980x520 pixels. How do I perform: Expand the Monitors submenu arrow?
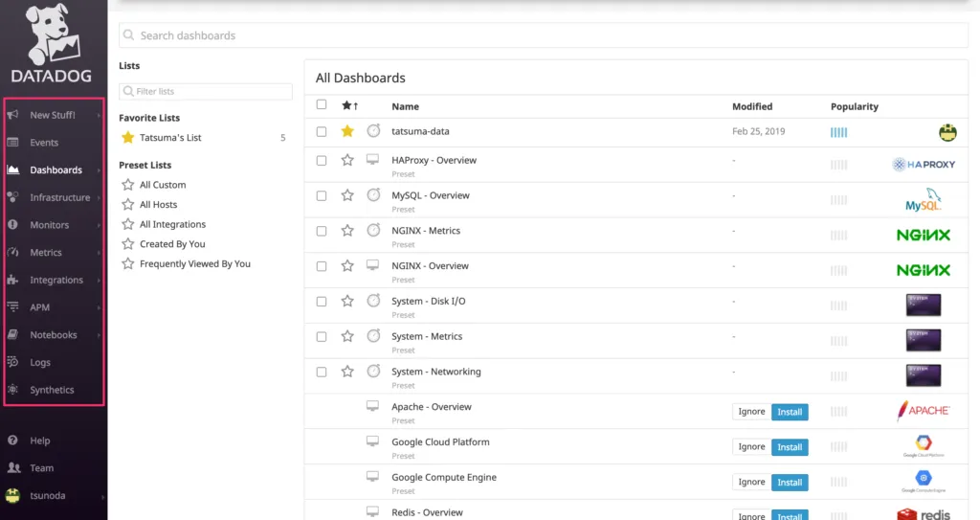(x=99, y=225)
